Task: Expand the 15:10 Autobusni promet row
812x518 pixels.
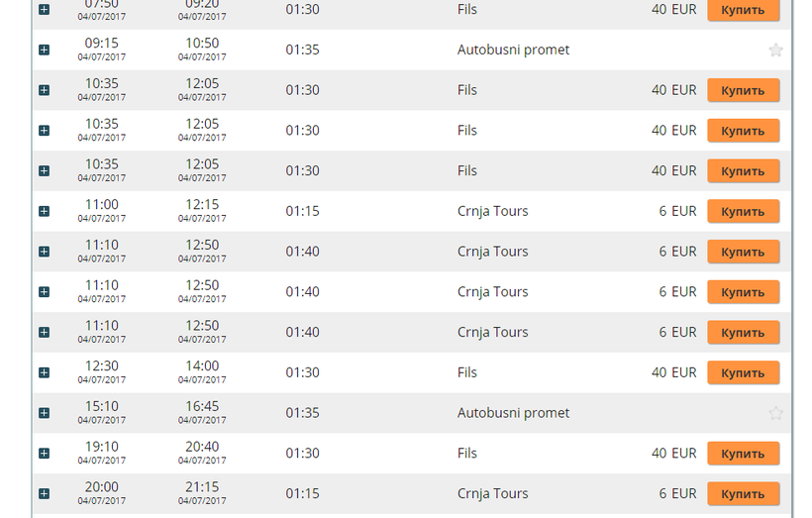Action: [44, 413]
